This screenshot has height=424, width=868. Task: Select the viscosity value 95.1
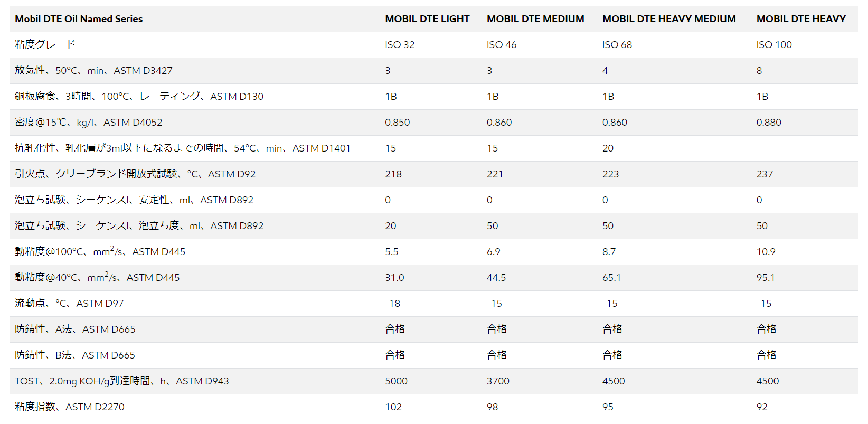pyautogui.click(x=766, y=278)
